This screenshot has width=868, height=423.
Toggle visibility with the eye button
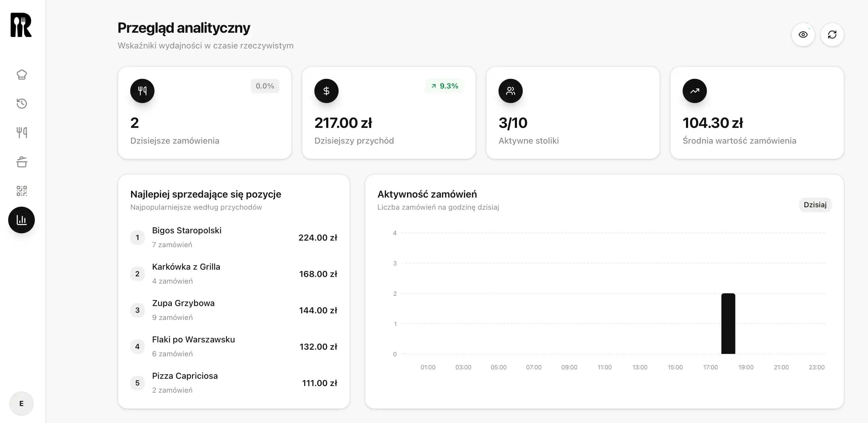click(803, 34)
